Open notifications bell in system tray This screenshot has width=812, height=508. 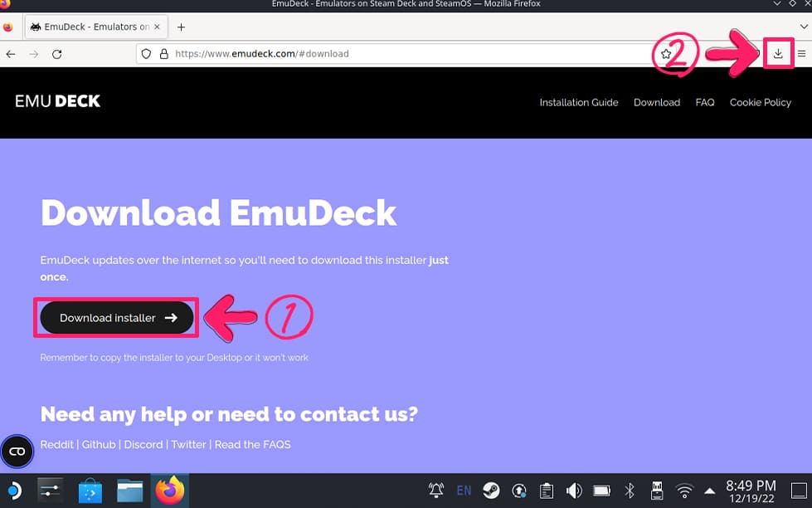pyautogui.click(x=436, y=491)
